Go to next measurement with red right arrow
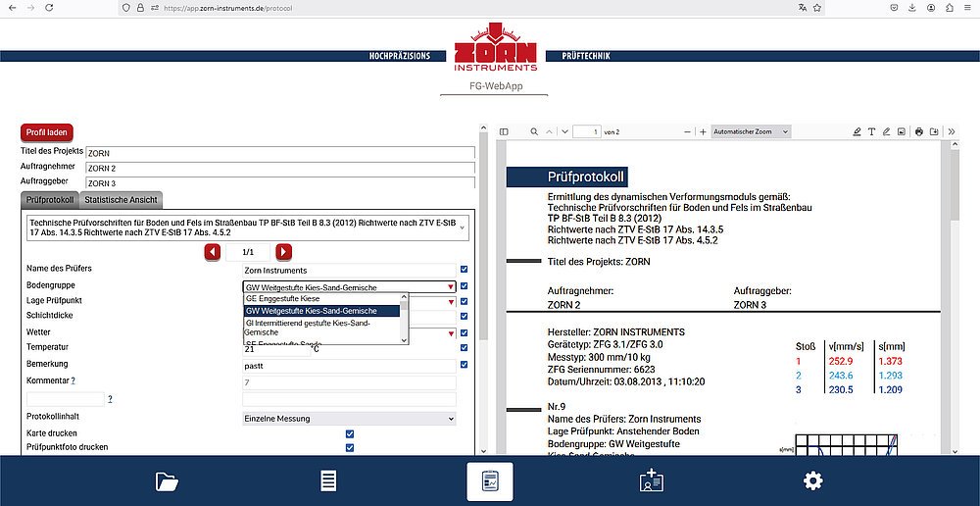The width and height of the screenshot is (980, 506). (x=284, y=252)
